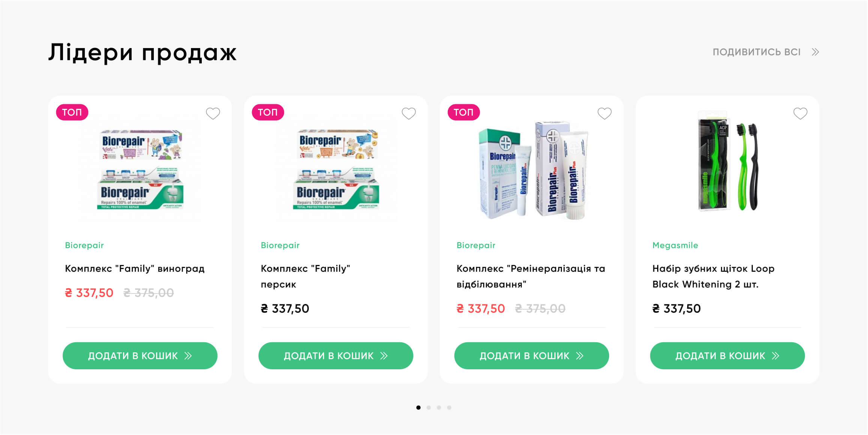Toggle wishlist heart for Megasmile toothbrush set

tap(800, 113)
